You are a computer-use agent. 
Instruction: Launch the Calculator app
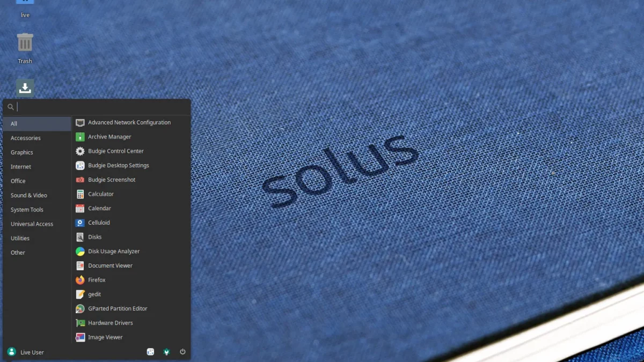(x=132, y=194)
